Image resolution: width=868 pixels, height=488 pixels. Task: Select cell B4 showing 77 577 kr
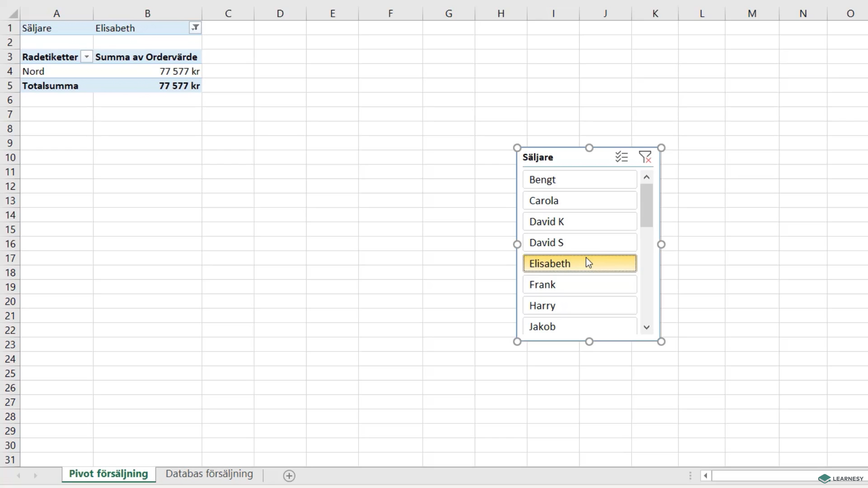tap(147, 71)
